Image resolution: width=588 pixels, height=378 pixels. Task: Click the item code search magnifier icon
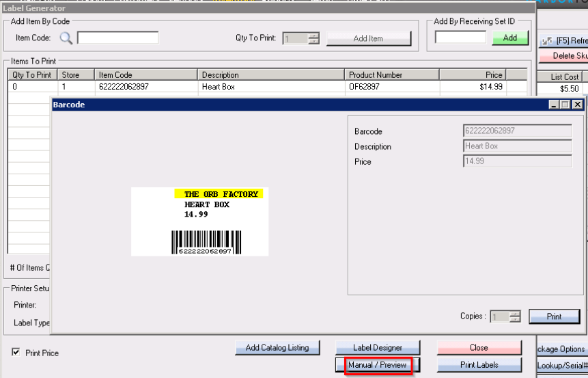coord(66,38)
